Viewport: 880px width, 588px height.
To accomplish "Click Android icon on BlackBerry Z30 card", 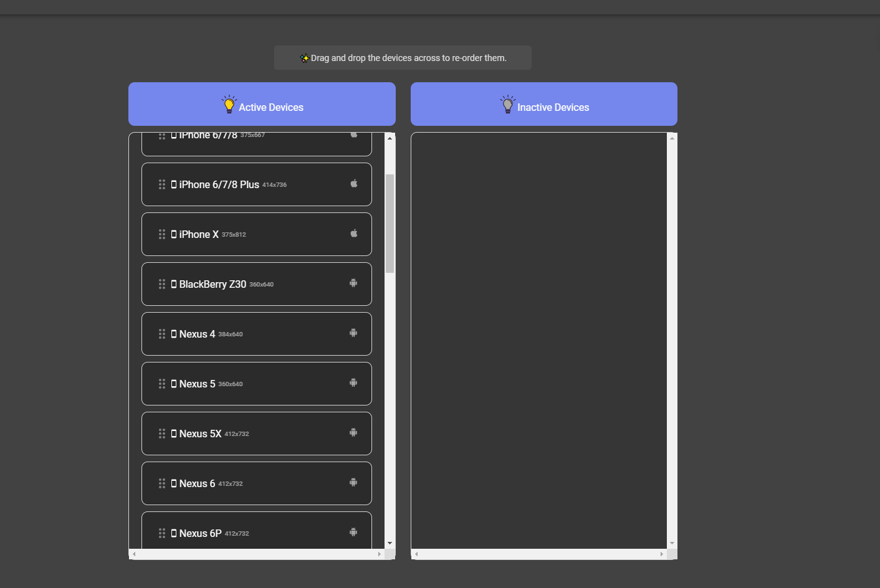I will 353,283.
